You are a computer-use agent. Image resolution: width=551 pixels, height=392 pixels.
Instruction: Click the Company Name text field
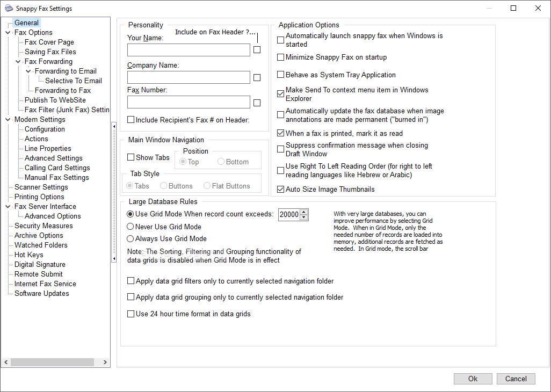coord(189,77)
